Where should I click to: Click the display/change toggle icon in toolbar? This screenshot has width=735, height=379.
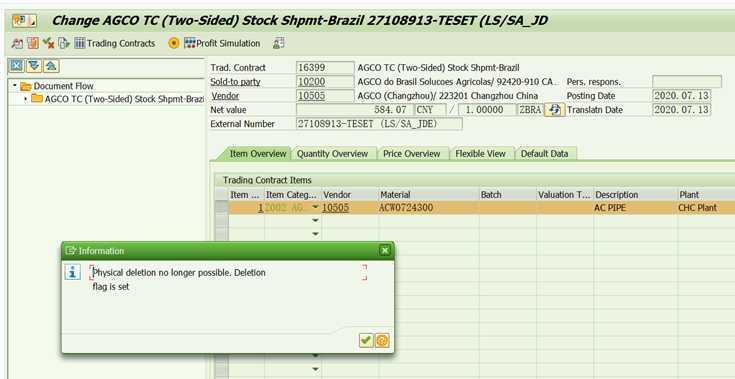pyautogui.click(x=17, y=44)
